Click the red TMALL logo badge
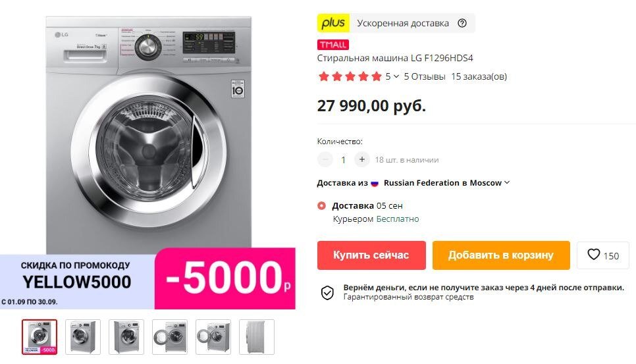The height and width of the screenshot is (364, 636). [x=333, y=45]
